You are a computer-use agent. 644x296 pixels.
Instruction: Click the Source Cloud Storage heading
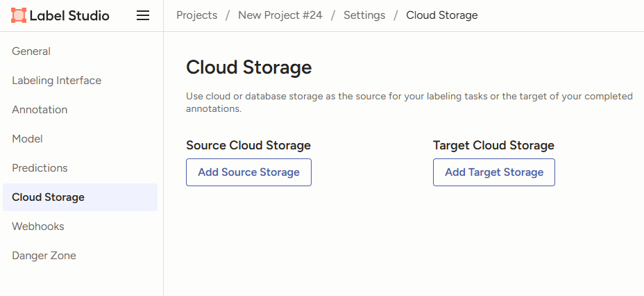tap(248, 145)
